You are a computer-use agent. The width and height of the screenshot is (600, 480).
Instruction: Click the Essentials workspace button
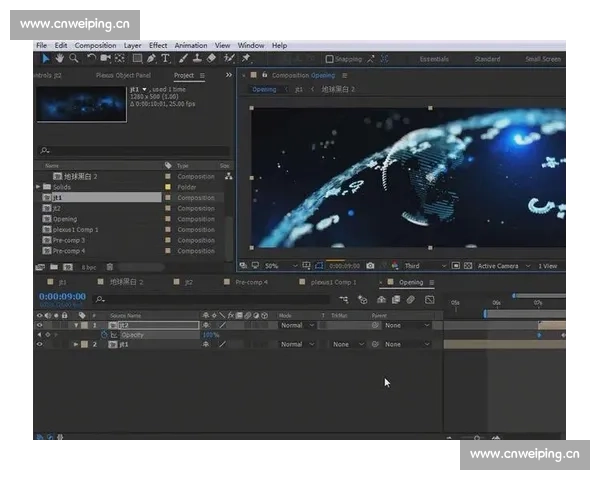pyautogui.click(x=434, y=59)
